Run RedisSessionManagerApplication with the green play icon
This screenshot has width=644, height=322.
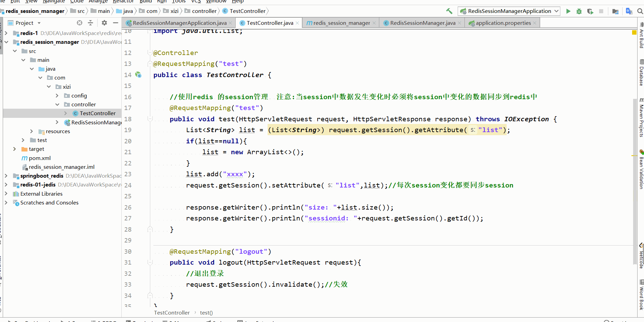568,11
